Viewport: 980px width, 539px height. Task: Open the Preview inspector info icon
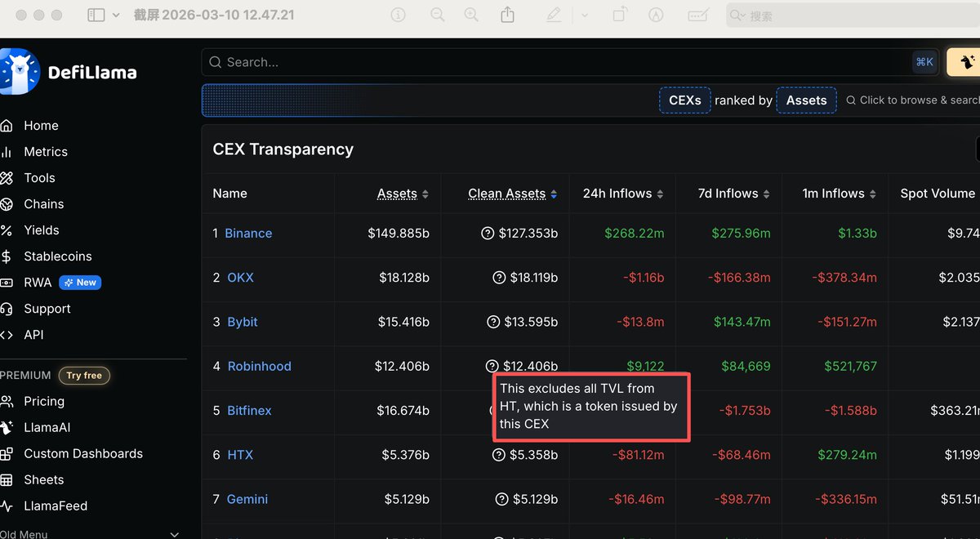[399, 15]
